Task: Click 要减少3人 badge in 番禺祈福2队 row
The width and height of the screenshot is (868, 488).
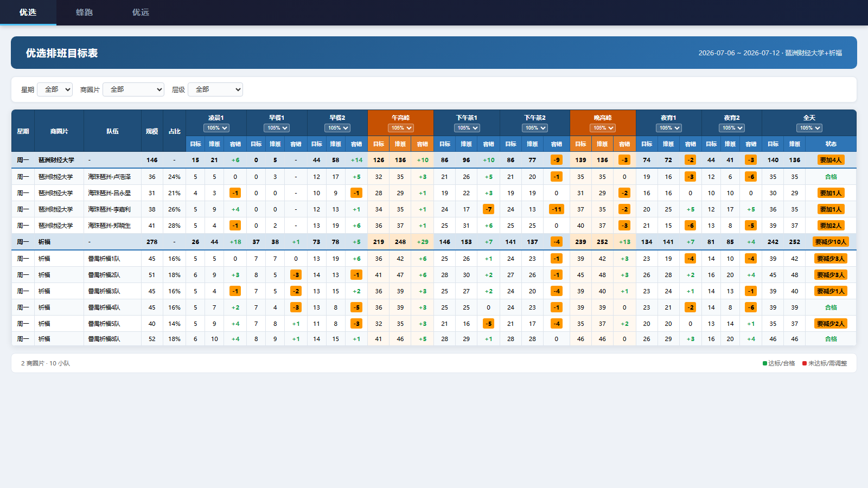Action: pyautogui.click(x=831, y=275)
